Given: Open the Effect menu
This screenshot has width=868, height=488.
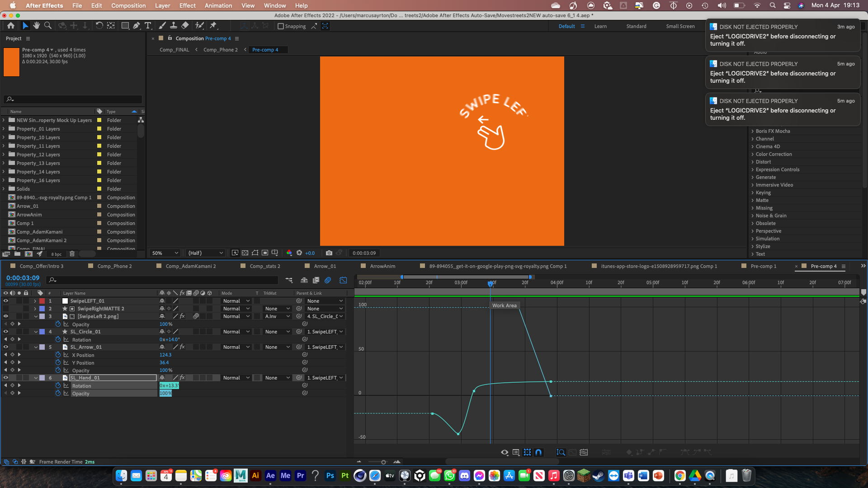Looking at the screenshot, I should pos(187,5).
